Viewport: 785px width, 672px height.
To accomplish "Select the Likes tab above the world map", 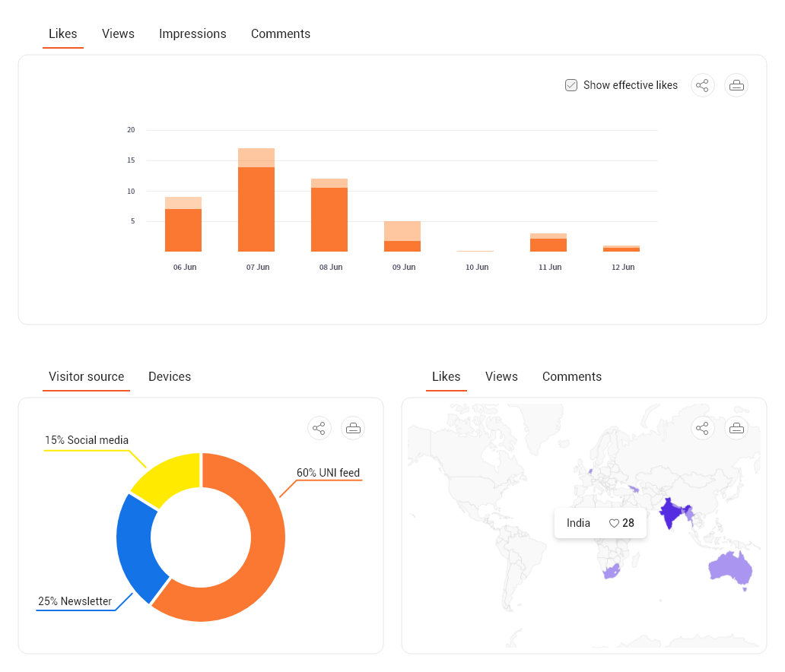I will [446, 376].
